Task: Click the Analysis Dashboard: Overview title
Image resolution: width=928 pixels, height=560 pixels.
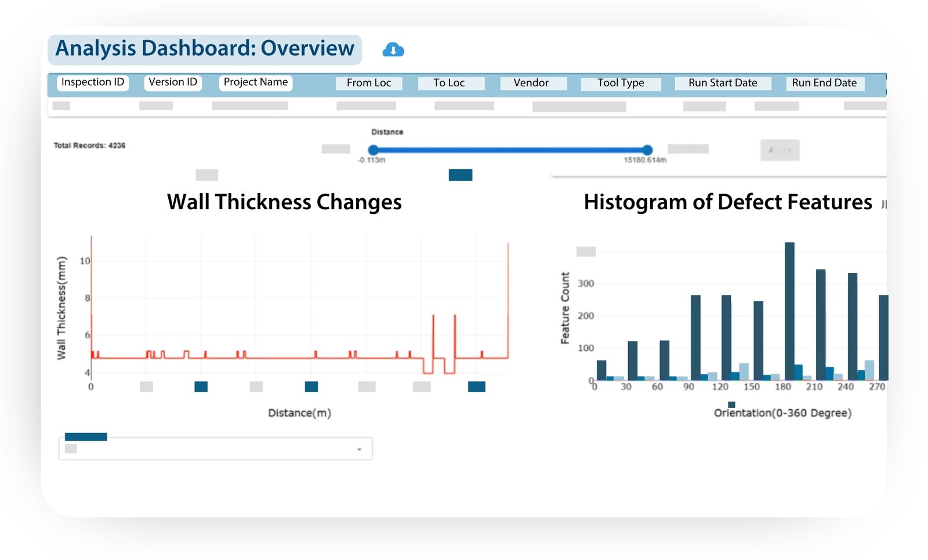Action: pyautogui.click(x=205, y=49)
